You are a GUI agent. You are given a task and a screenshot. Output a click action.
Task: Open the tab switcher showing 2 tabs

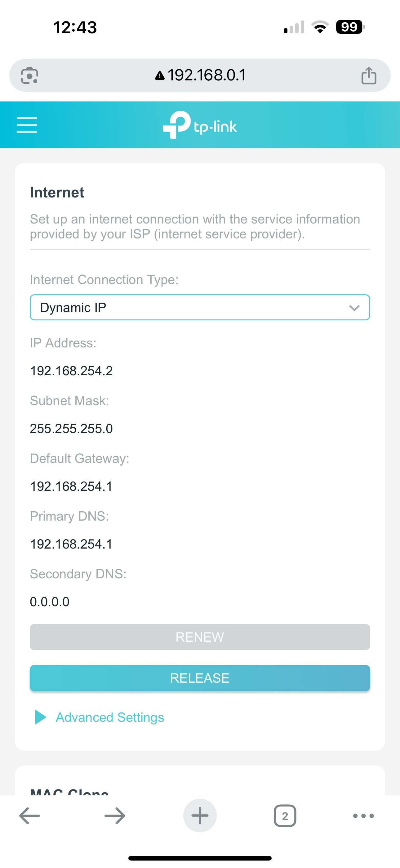(285, 816)
